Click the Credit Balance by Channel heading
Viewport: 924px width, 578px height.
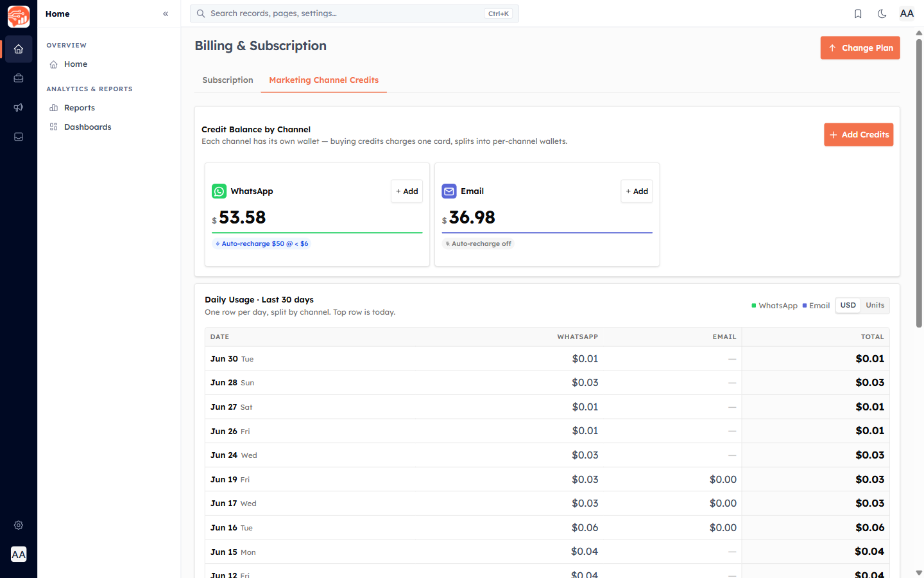pos(256,130)
